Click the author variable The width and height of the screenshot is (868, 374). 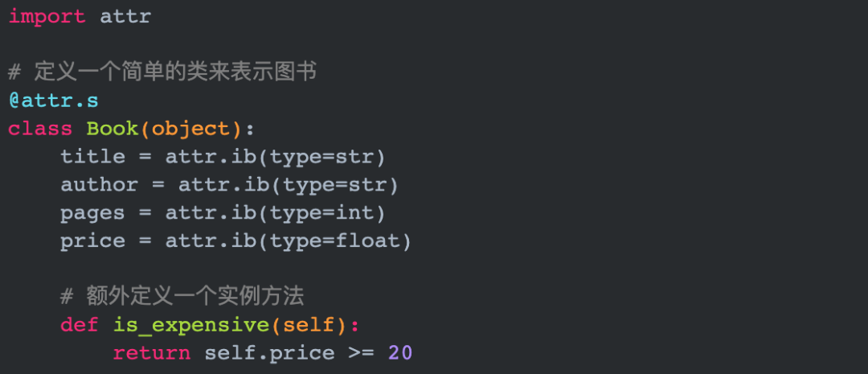pyautogui.click(x=100, y=185)
